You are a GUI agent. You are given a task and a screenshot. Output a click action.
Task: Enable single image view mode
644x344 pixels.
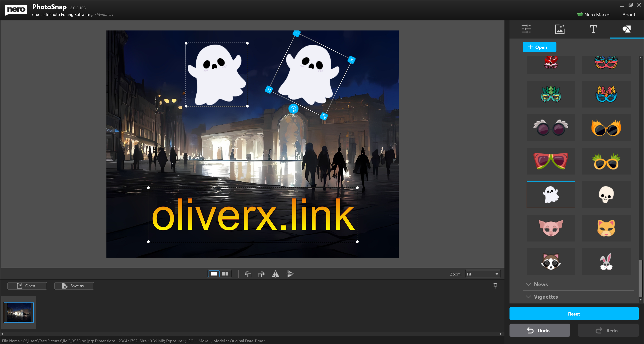[214, 274]
